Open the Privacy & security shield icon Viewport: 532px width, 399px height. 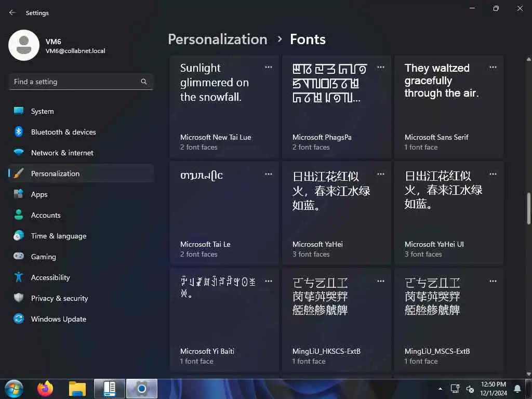click(x=19, y=298)
